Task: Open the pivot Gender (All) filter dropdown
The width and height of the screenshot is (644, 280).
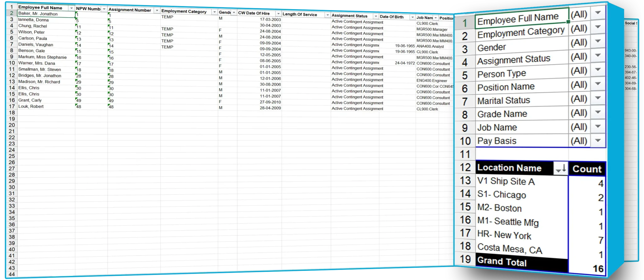Action: tap(598, 41)
